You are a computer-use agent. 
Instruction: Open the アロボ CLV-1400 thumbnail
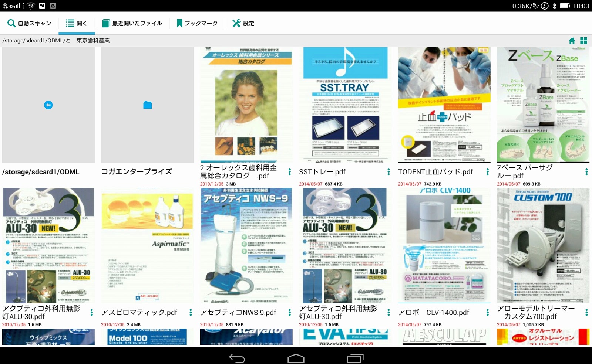444,246
